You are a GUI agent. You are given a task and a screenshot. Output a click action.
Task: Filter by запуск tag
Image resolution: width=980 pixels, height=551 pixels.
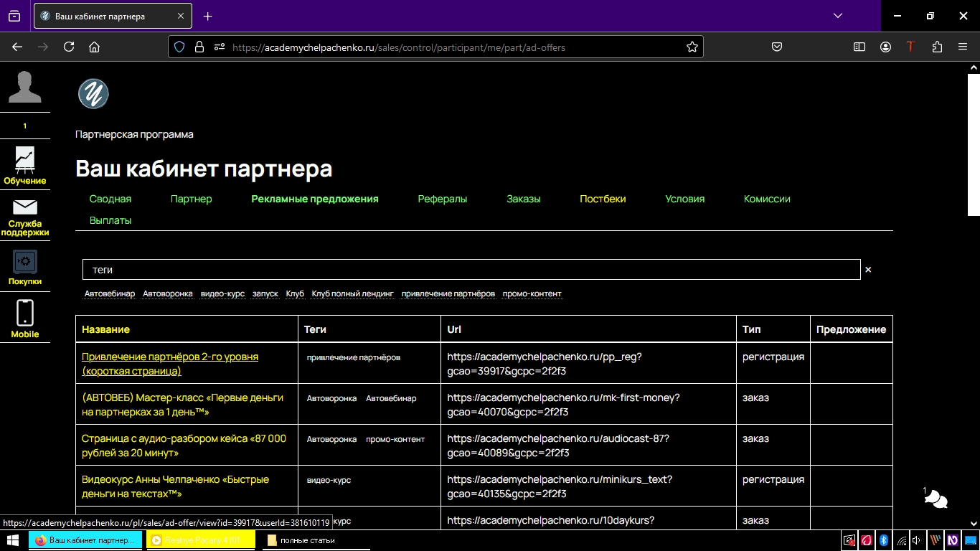tap(265, 293)
